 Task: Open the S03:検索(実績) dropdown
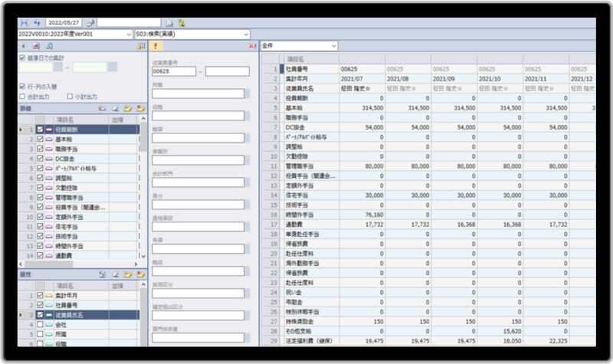point(245,34)
